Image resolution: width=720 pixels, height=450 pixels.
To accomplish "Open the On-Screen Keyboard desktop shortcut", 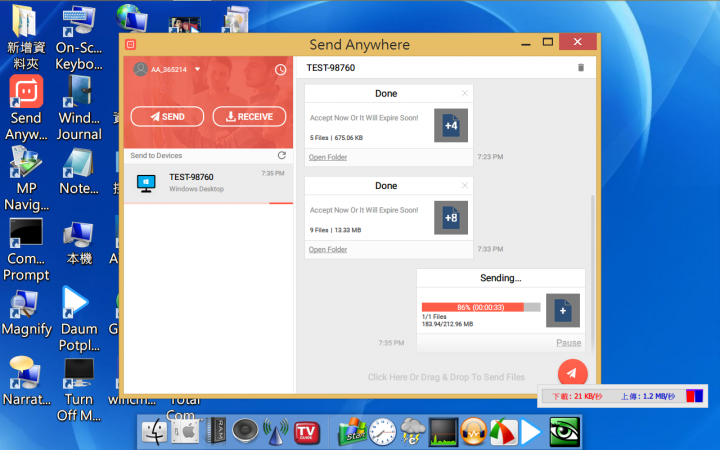I will coord(79,38).
